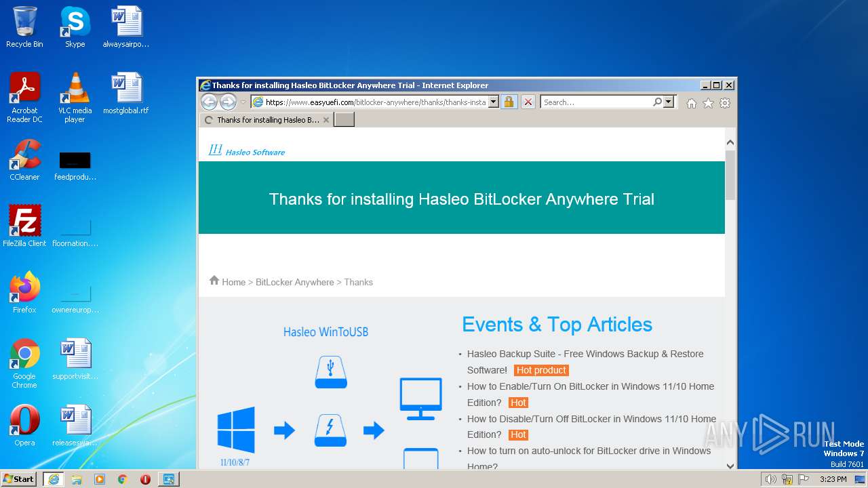The height and width of the screenshot is (488, 868).
Task: Click Internet Explorer back button
Action: [209, 102]
